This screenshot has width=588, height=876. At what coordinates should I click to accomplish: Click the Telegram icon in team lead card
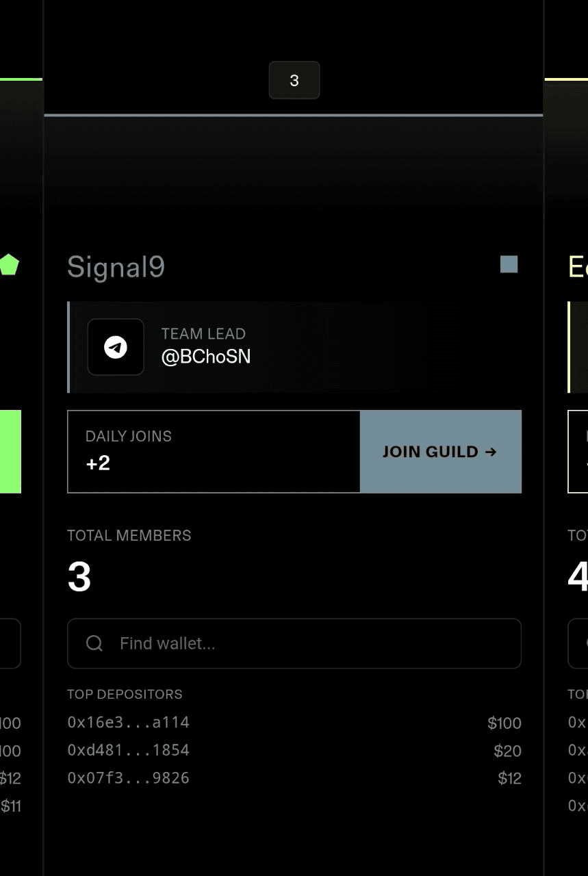tap(116, 347)
